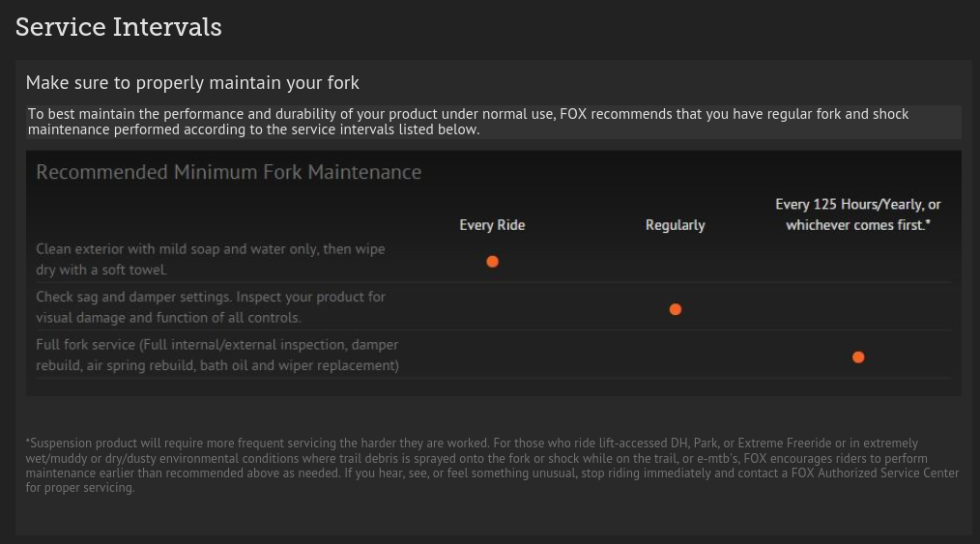Select the 'Make sure to properly maintain your fork' heading

[192, 82]
